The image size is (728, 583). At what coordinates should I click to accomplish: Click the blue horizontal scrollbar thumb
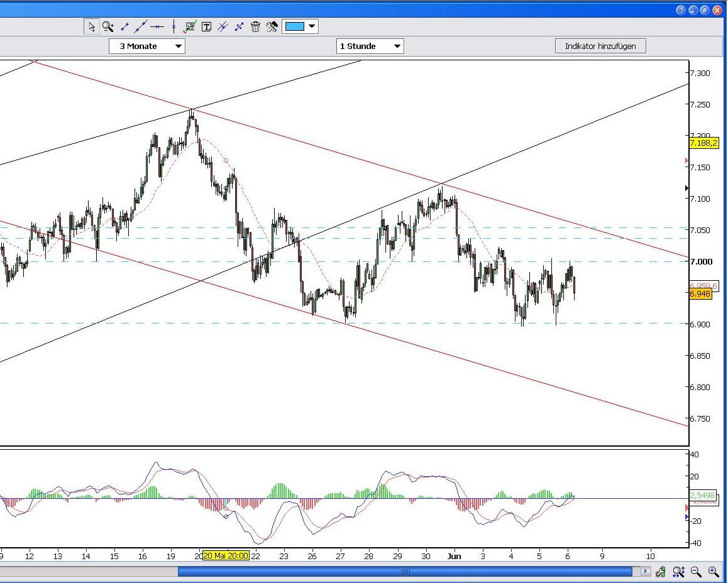pyautogui.click(x=405, y=572)
